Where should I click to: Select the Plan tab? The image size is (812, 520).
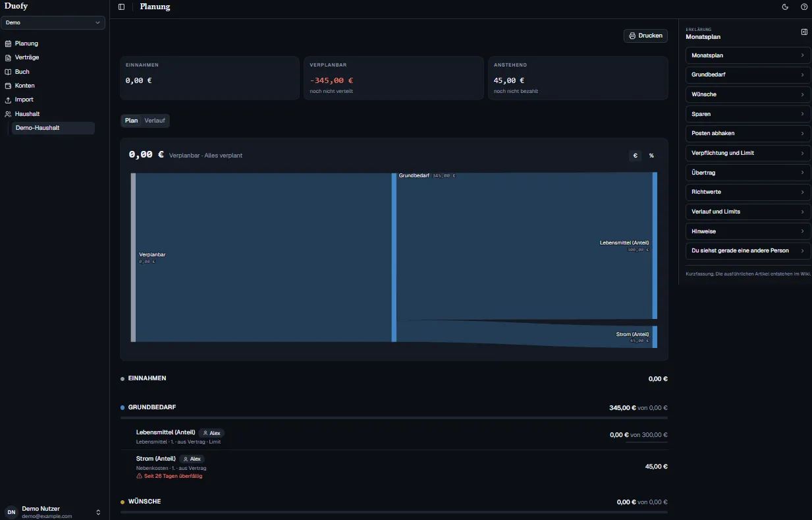coord(132,121)
